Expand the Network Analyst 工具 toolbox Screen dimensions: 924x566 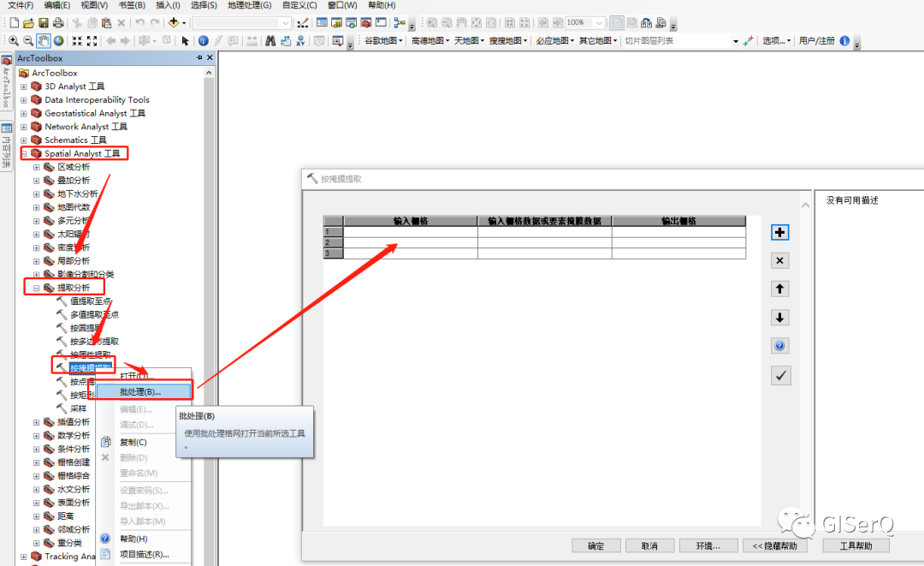(x=24, y=127)
